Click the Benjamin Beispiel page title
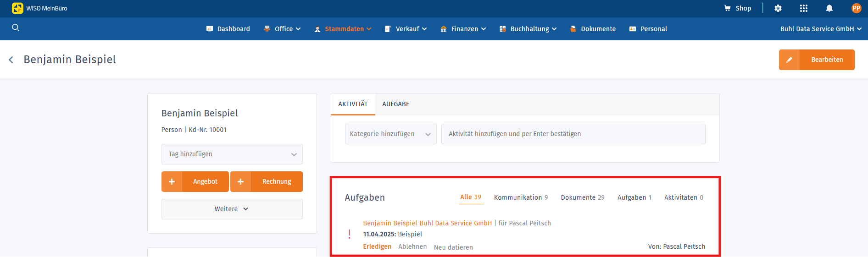868x257 pixels. pyautogui.click(x=70, y=60)
